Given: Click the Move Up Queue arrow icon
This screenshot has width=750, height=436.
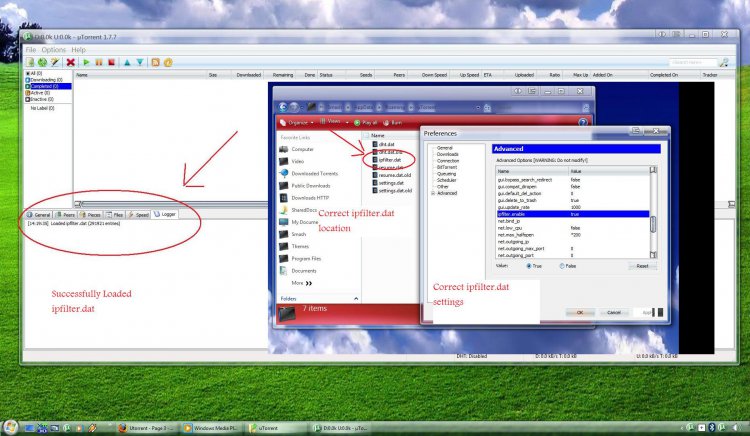Looking at the screenshot, I should click(127, 62).
